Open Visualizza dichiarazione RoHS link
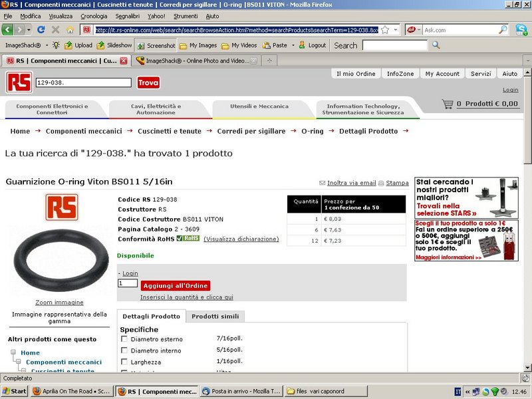 241,239
